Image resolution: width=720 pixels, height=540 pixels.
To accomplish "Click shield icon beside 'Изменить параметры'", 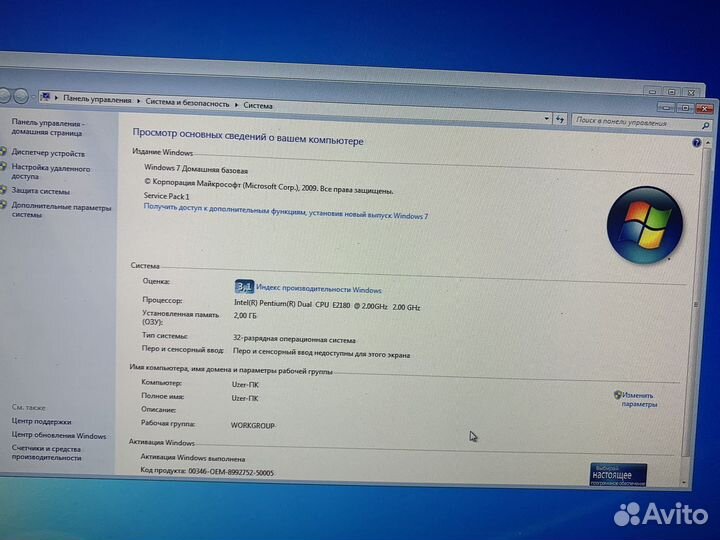I will [617, 394].
